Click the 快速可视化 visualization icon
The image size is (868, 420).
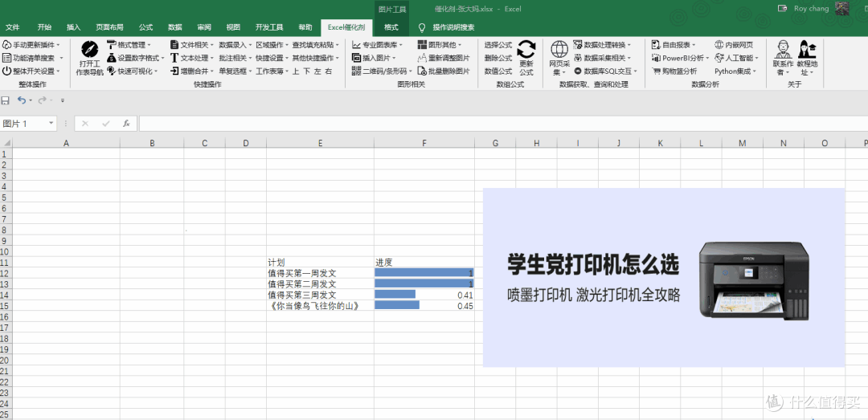click(112, 71)
